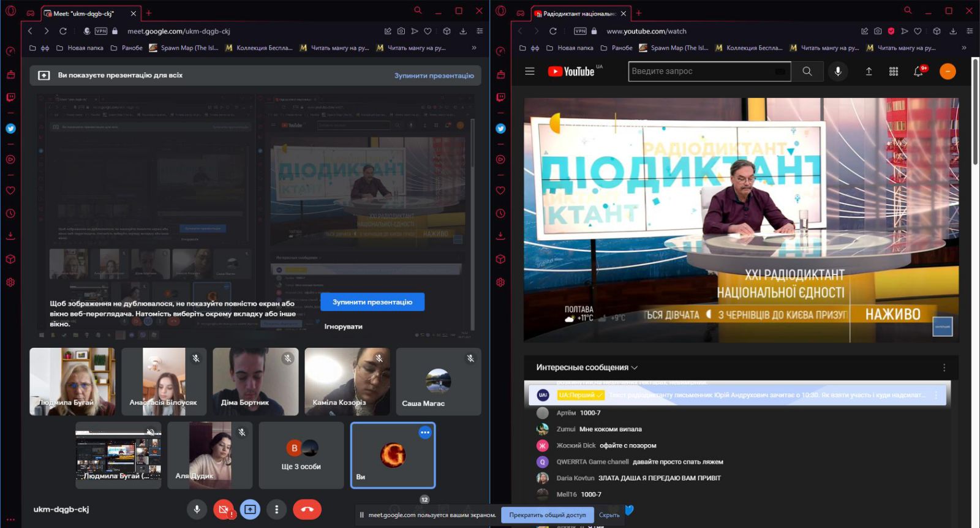Open new tab in Meet window
Viewport: 980px width, 528px height.
[148, 13]
